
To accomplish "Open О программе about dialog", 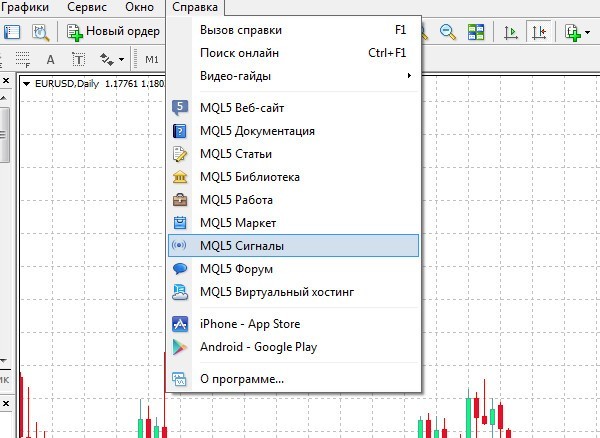I will [293, 379].
